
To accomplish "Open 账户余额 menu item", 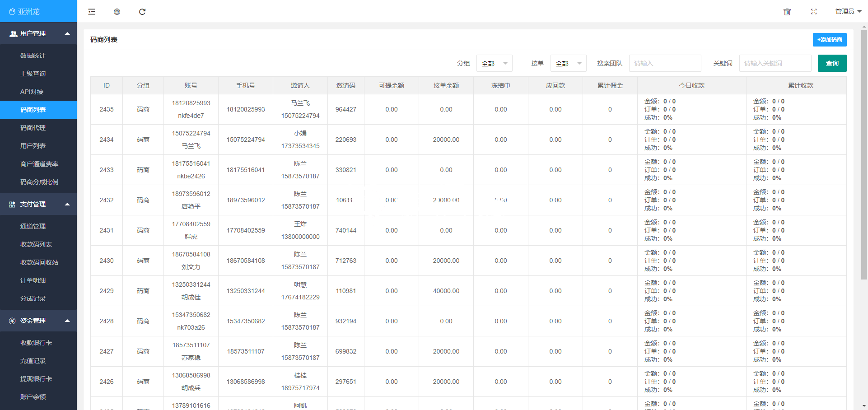I will pyautogui.click(x=38, y=397).
